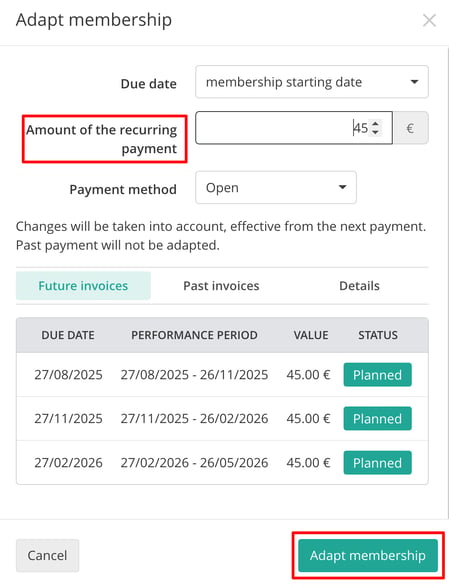Click the STATUS column header
The height and width of the screenshot is (588, 449).
pos(378,335)
